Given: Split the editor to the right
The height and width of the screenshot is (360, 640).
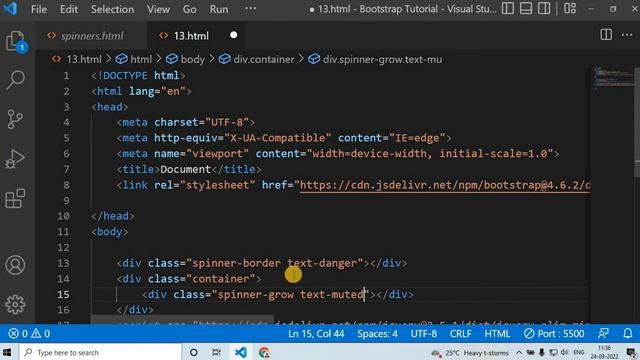Looking at the screenshot, I should (606, 35).
